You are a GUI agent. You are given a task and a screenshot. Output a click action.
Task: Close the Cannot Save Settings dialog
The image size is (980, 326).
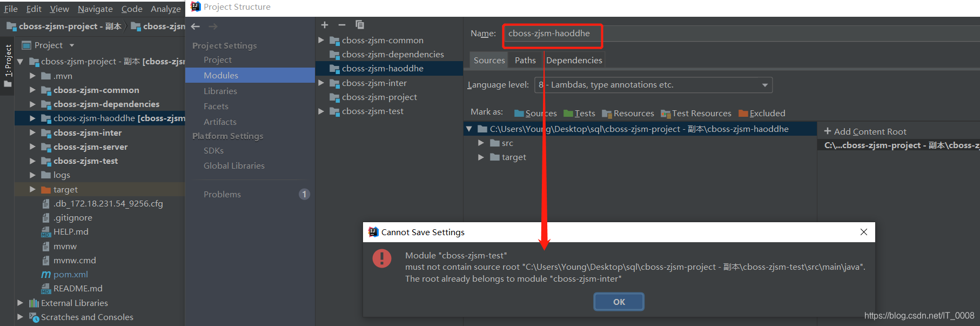coord(864,232)
